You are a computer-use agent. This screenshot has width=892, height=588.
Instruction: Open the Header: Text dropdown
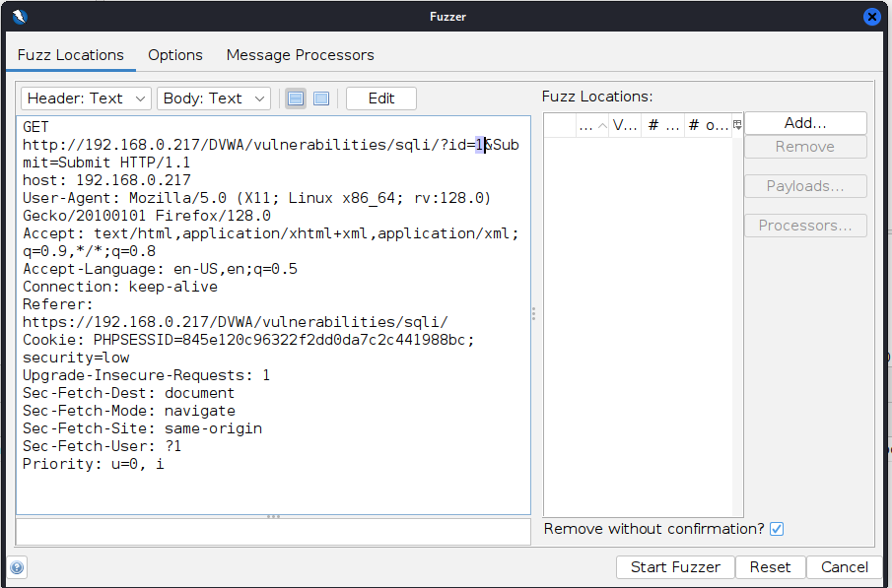(x=86, y=98)
